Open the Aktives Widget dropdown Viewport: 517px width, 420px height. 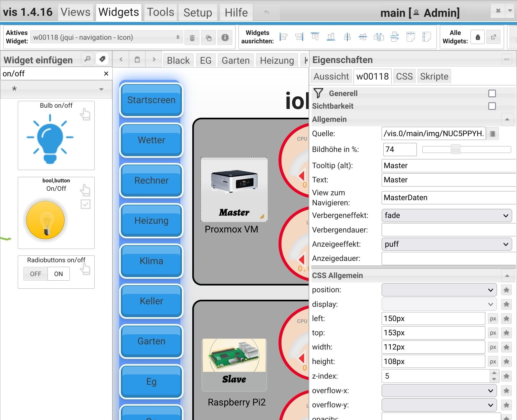(x=107, y=38)
